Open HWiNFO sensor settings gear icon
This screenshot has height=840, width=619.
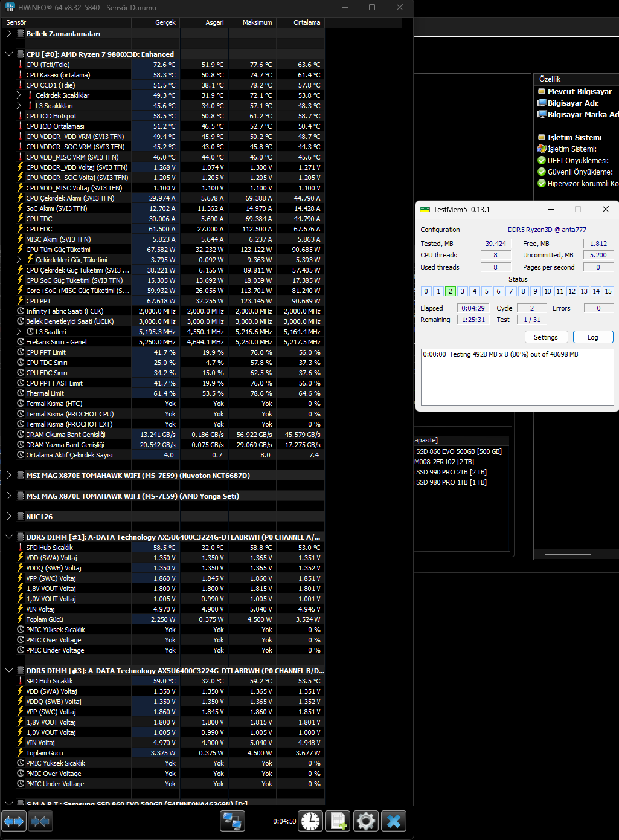tap(366, 821)
